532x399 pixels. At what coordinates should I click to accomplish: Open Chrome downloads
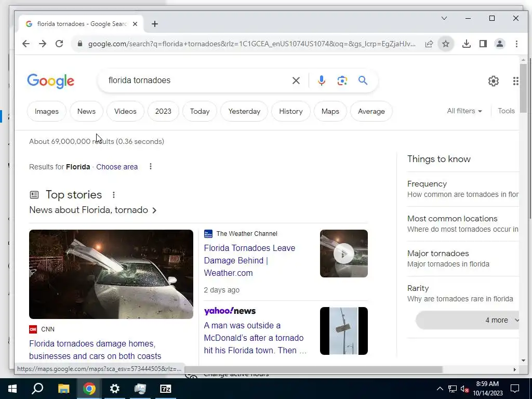pyautogui.click(x=466, y=44)
